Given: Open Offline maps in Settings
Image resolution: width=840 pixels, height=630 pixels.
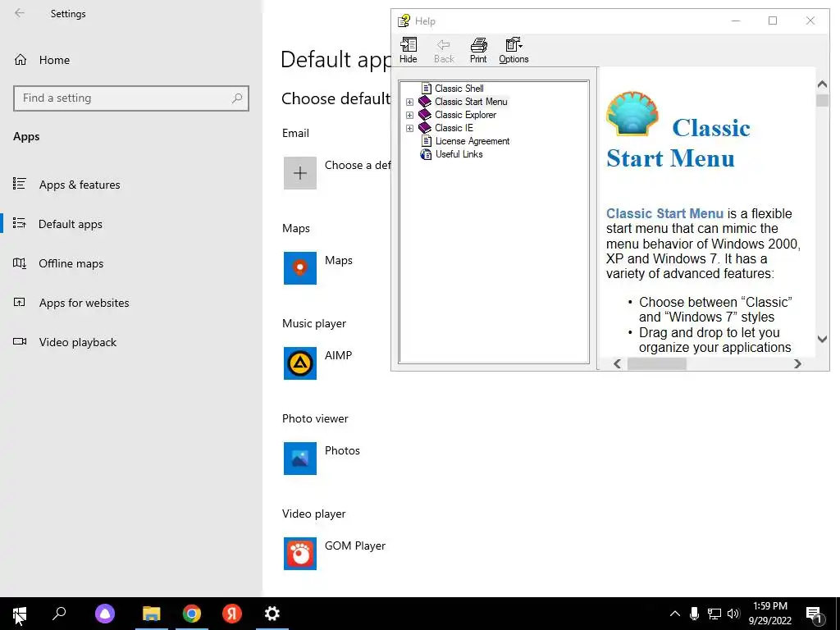Looking at the screenshot, I should pos(58,263).
